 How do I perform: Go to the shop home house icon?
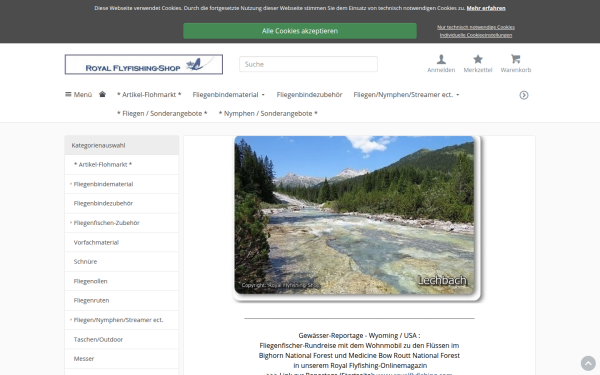[102, 94]
